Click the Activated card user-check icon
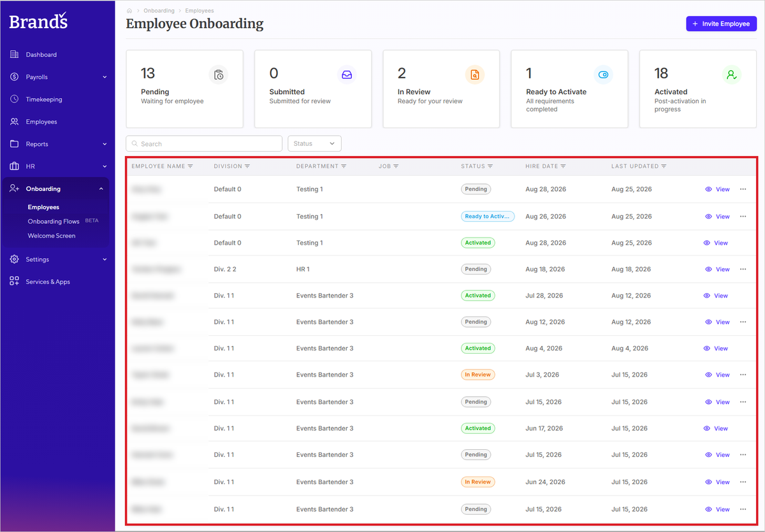 click(x=732, y=75)
